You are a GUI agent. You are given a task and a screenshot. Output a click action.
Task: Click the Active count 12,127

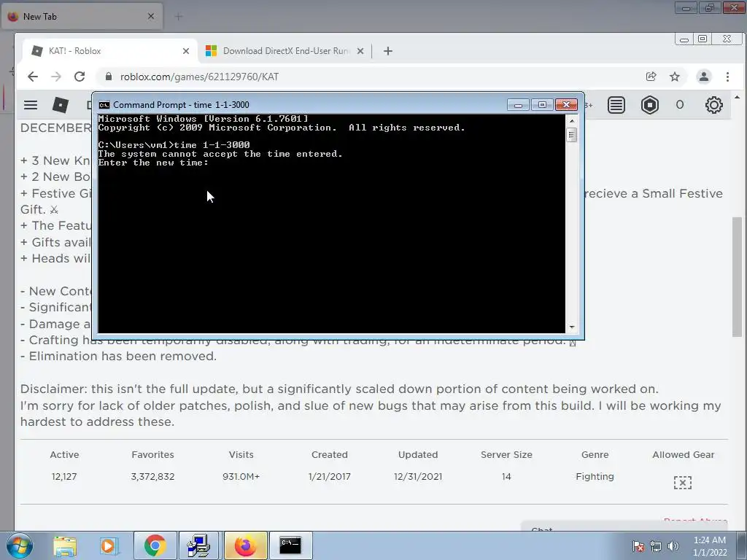pyautogui.click(x=64, y=477)
